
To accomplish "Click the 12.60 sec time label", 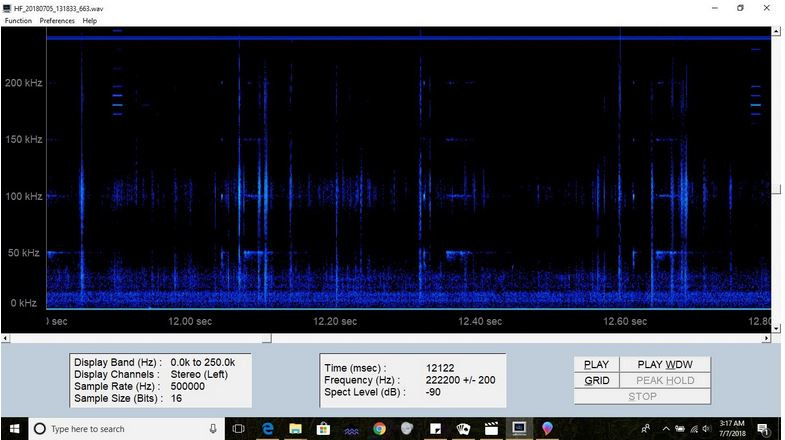I will point(625,321).
